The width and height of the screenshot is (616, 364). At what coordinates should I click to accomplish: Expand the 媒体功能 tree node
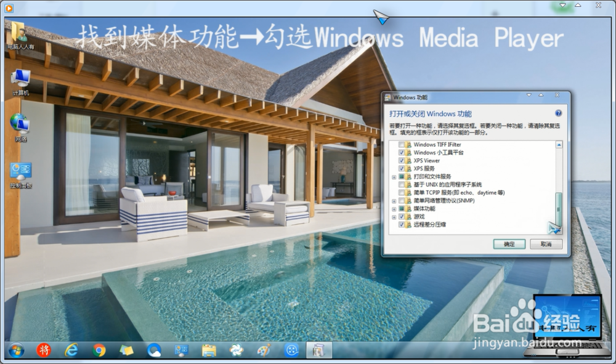pyautogui.click(x=394, y=209)
